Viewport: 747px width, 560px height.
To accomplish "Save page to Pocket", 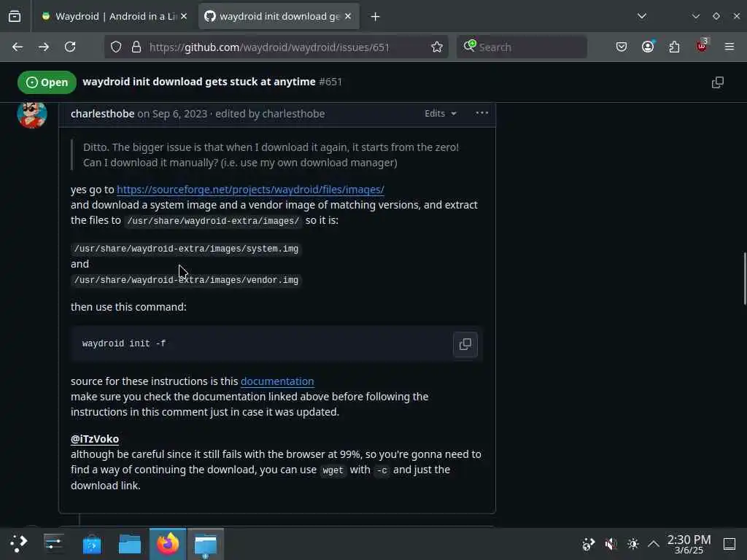I will coord(622,47).
